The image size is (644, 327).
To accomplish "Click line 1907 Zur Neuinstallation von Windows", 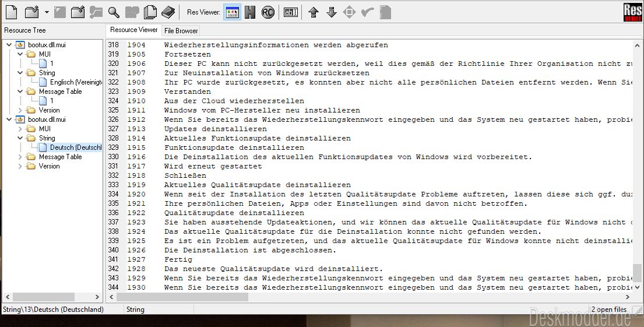I will [266, 73].
